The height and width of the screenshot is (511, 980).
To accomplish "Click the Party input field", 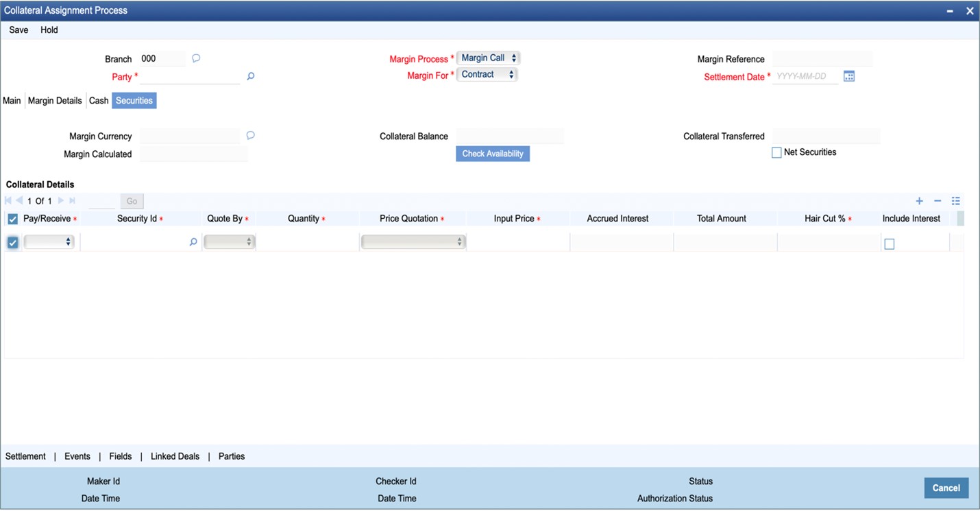I will [190, 76].
